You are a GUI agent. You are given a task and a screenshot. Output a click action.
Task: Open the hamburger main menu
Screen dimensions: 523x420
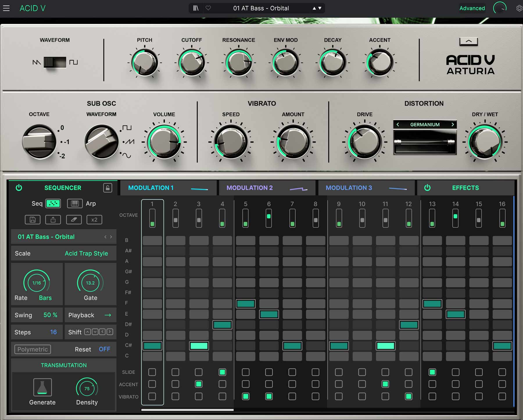[x=6, y=8]
